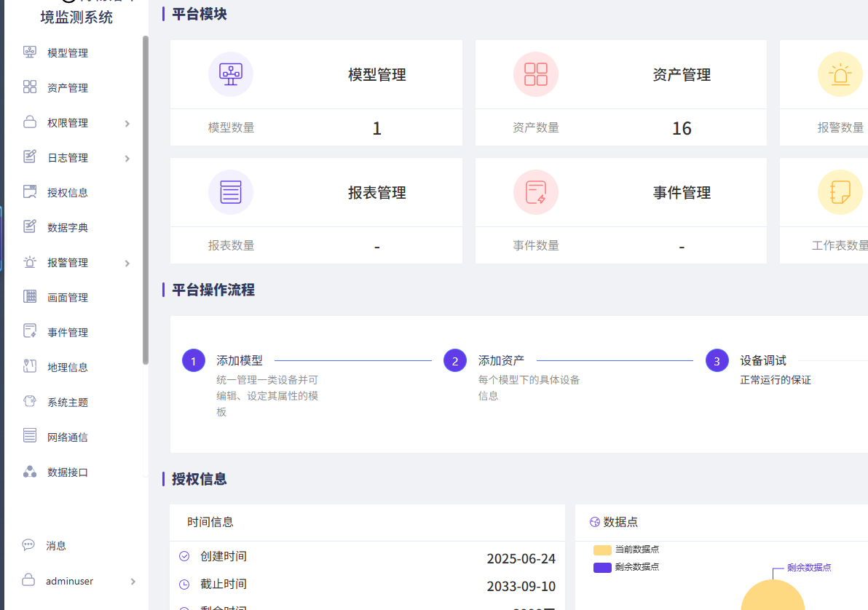Image resolution: width=868 pixels, height=610 pixels.
Task: Click 正常运行的保证 description text
Action: coord(776,380)
